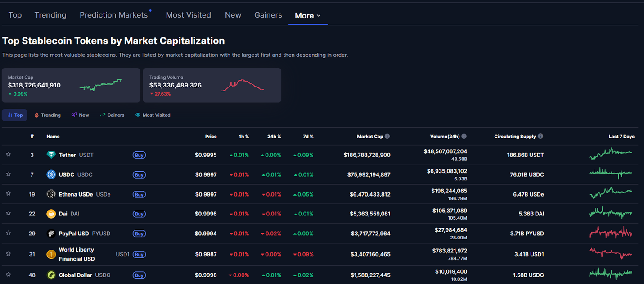
Task: Click the Global Dollar coin logo
Action: 51,275
